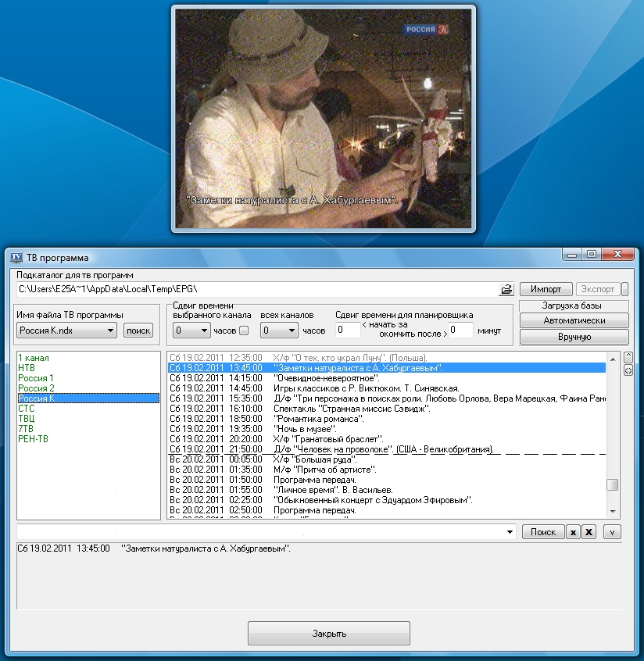Click the 'поиск' button near file name

(138, 330)
